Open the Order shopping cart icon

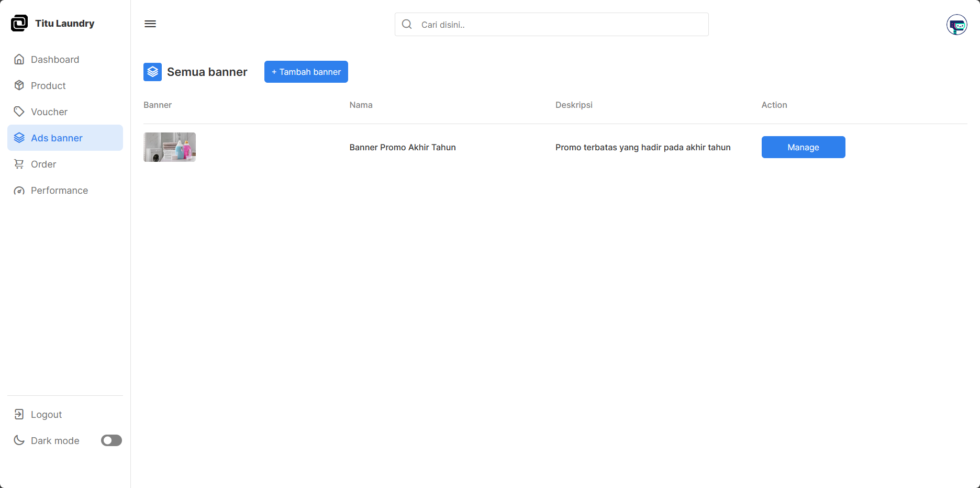[x=19, y=164]
